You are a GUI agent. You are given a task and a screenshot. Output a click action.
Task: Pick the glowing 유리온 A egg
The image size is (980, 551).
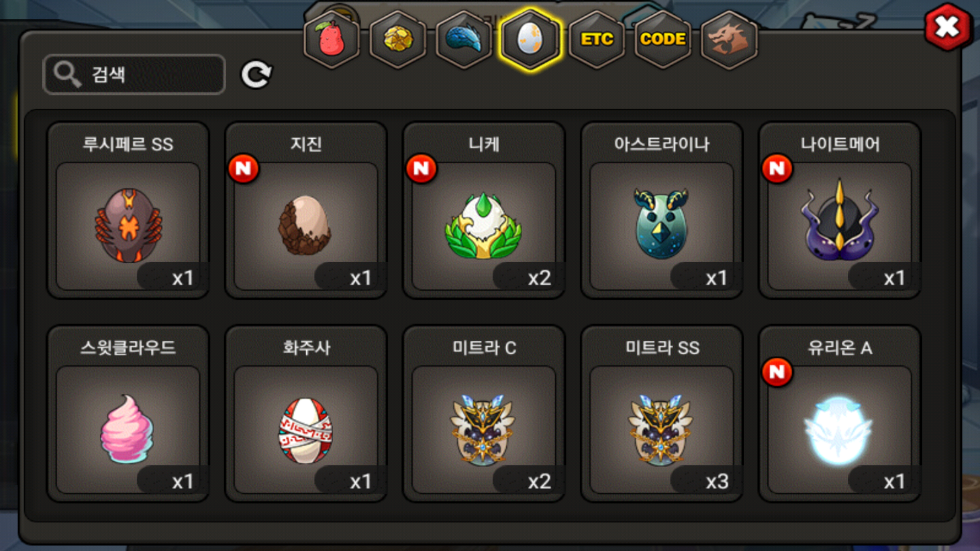(x=840, y=414)
